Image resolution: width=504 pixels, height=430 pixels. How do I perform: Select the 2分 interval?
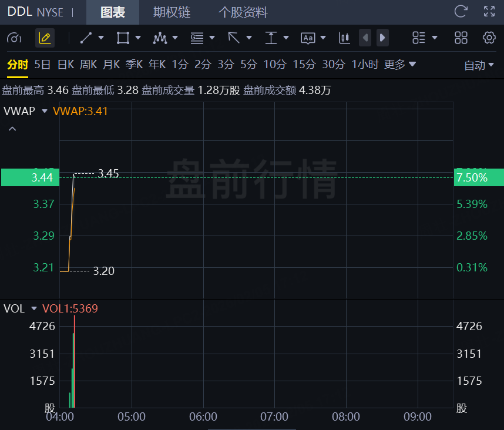(203, 65)
